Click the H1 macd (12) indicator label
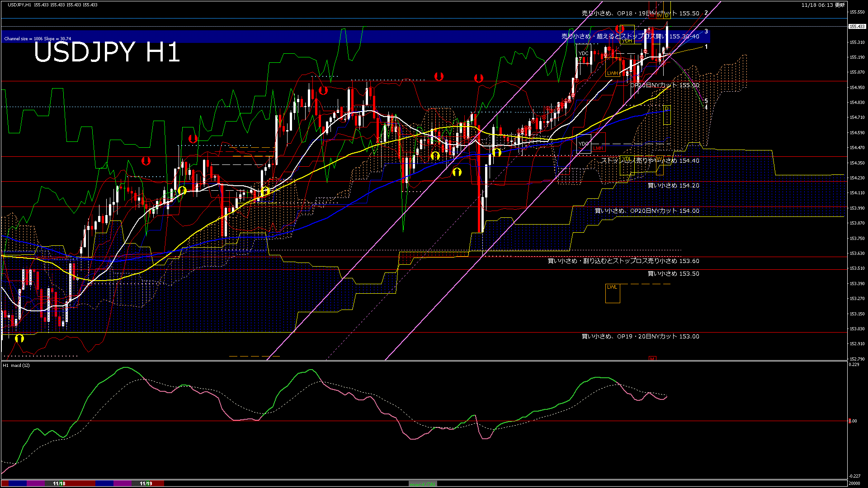This screenshot has width=868, height=488. 16,365
